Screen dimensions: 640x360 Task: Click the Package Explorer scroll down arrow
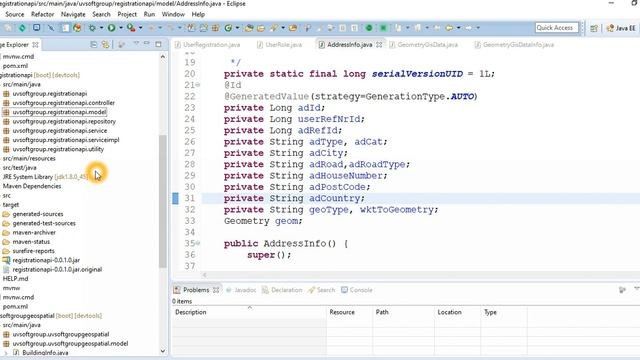[x=163, y=351]
